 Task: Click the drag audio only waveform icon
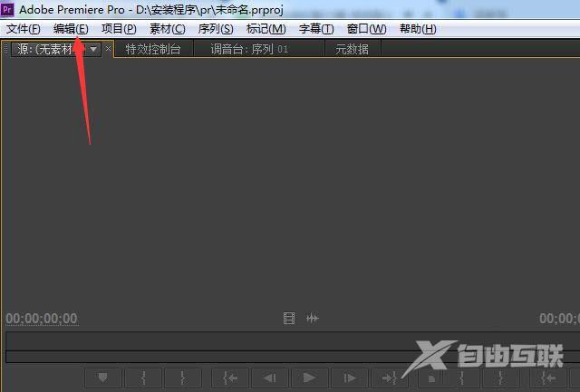point(312,318)
